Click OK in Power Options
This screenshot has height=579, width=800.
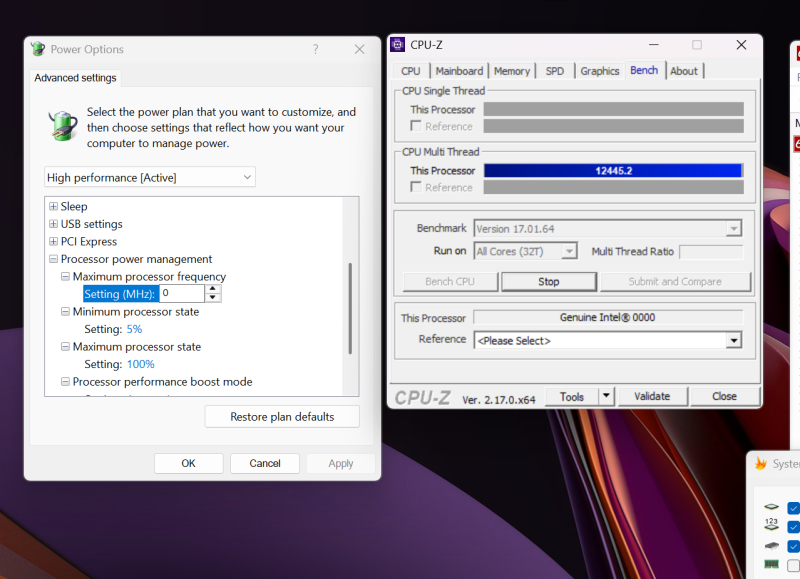coord(189,463)
